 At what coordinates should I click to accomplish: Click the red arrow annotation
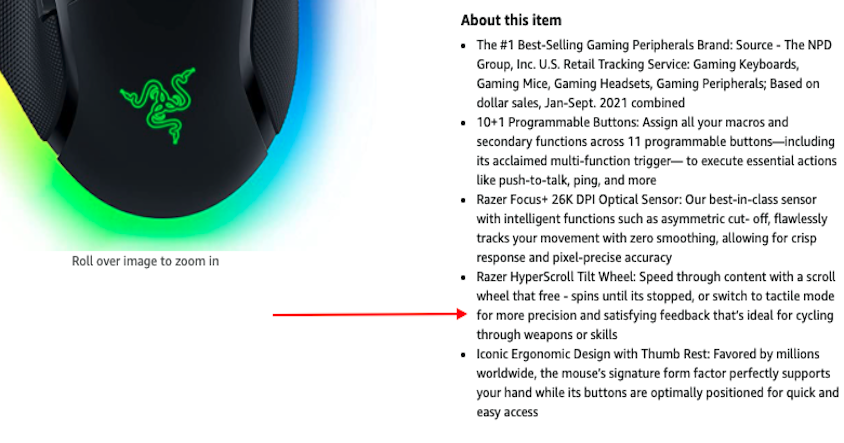[x=370, y=314]
